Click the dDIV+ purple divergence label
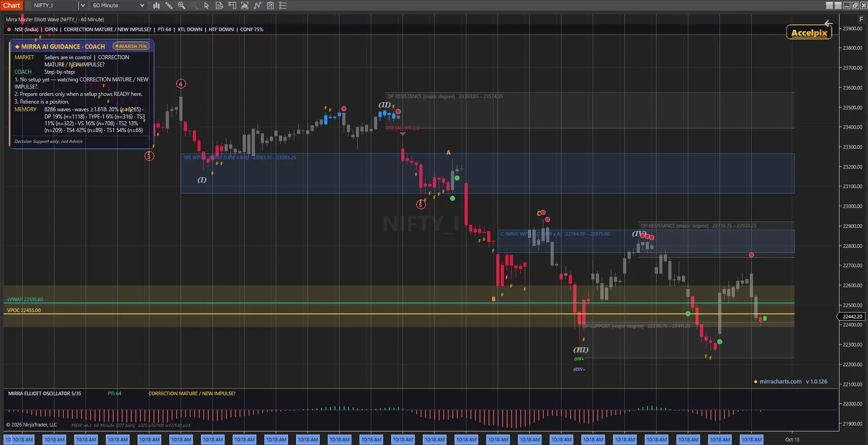Screen dimensions: 868x445 coord(579,369)
